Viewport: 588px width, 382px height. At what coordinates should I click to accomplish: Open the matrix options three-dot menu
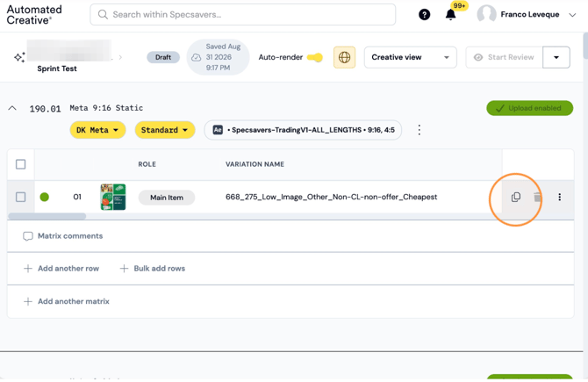click(419, 130)
